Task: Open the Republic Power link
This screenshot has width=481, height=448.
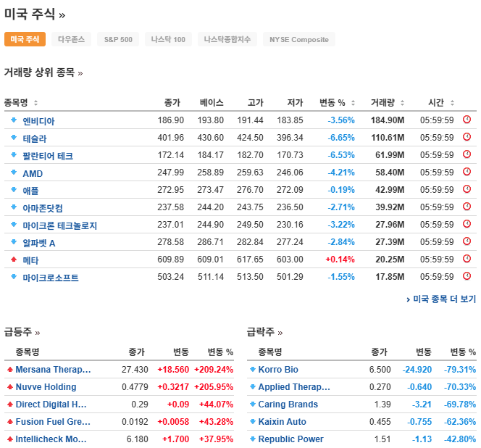Action: 290,439
